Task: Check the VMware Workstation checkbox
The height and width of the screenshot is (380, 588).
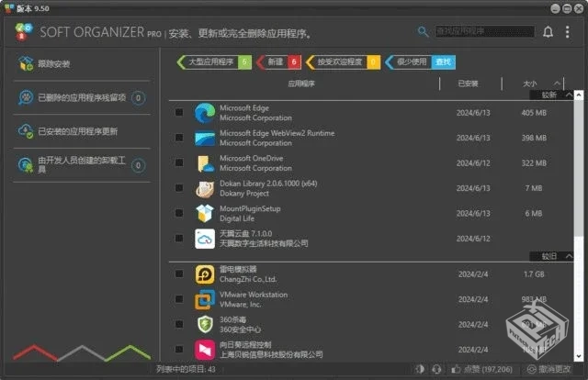Action: point(179,298)
